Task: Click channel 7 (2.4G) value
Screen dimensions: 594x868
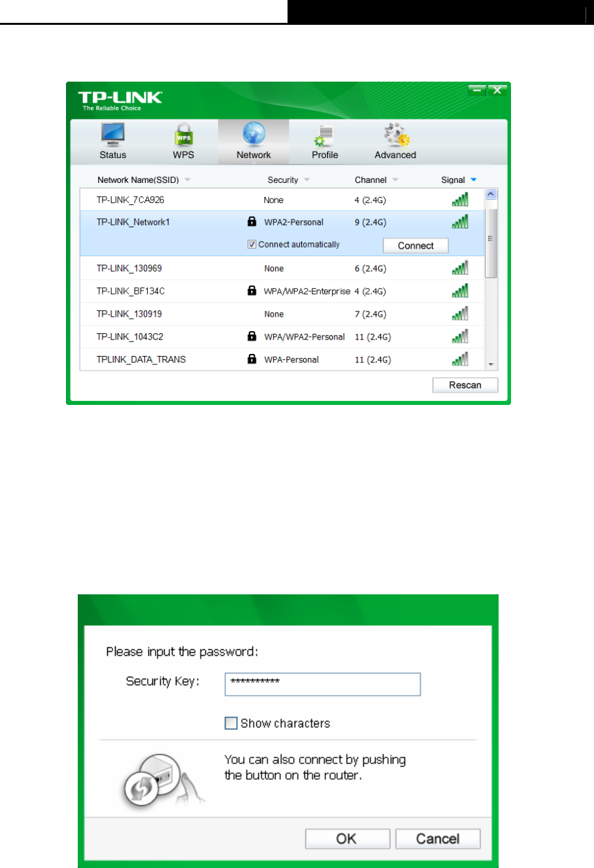Action: pyautogui.click(x=371, y=314)
